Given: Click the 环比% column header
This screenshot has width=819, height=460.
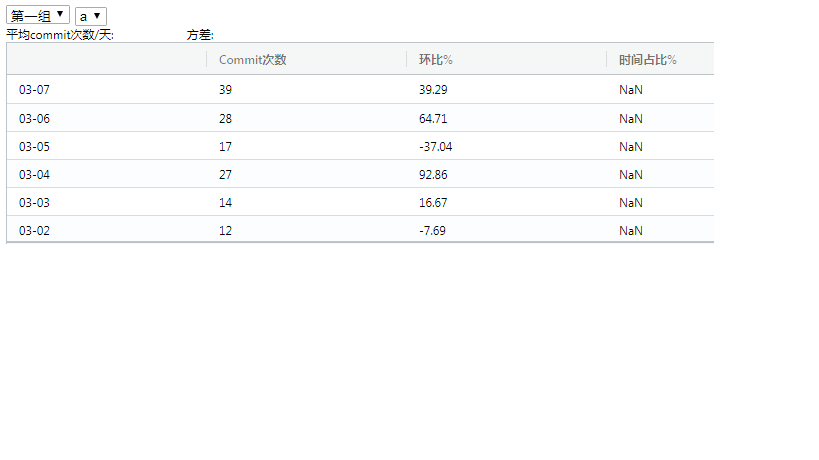Looking at the screenshot, I should click(506, 60).
